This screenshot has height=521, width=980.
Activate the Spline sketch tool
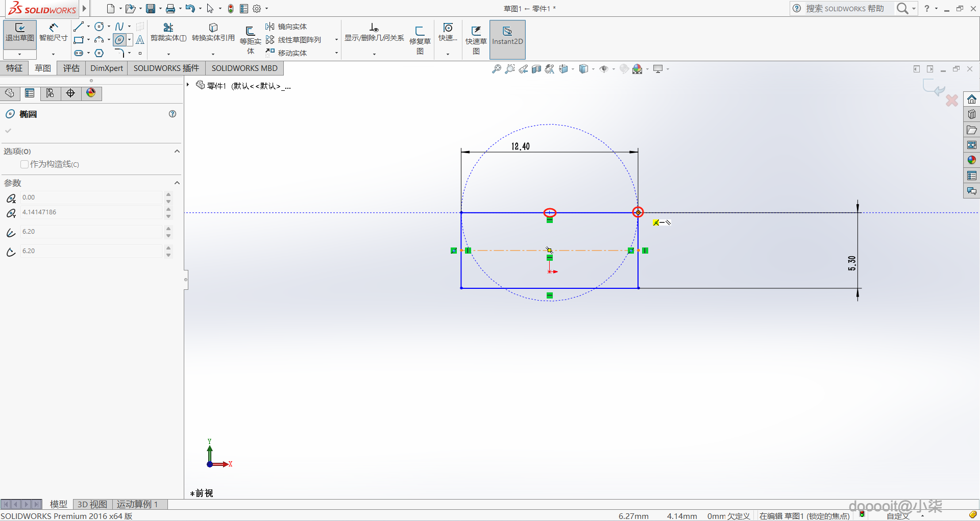tap(119, 27)
